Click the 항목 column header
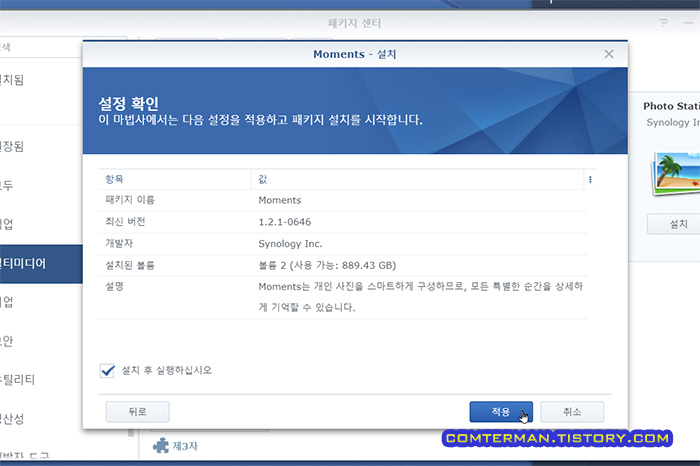 click(x=175, y=179)
